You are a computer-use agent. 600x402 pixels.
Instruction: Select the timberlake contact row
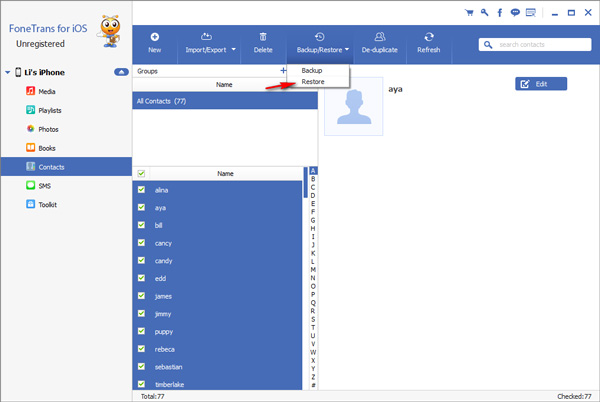(x=217, y=384)
